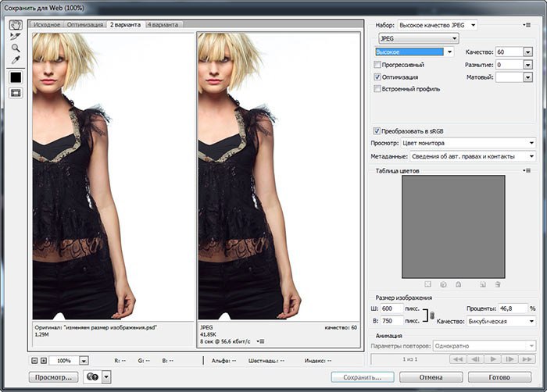Enable the Прогрессивный checkbox

378,65
